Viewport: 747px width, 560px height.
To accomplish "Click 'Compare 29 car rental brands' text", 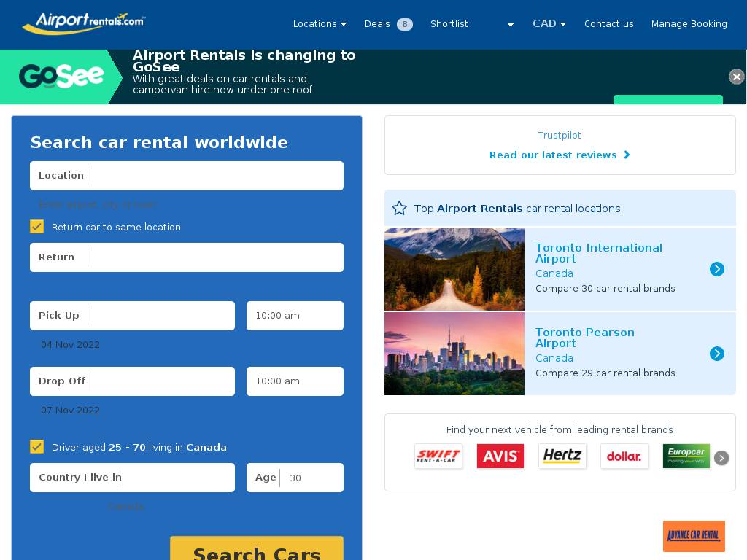I will [x=605, y=373].
